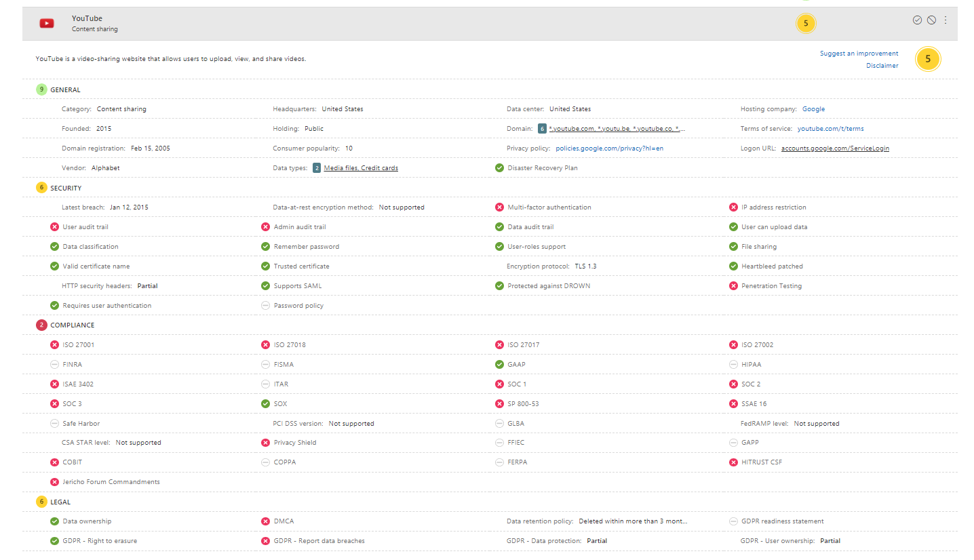Image resolution: width=974 pixels, height=560 pixels.
Task: Click the IP address restriction red X icon
Action: (733, 207)
